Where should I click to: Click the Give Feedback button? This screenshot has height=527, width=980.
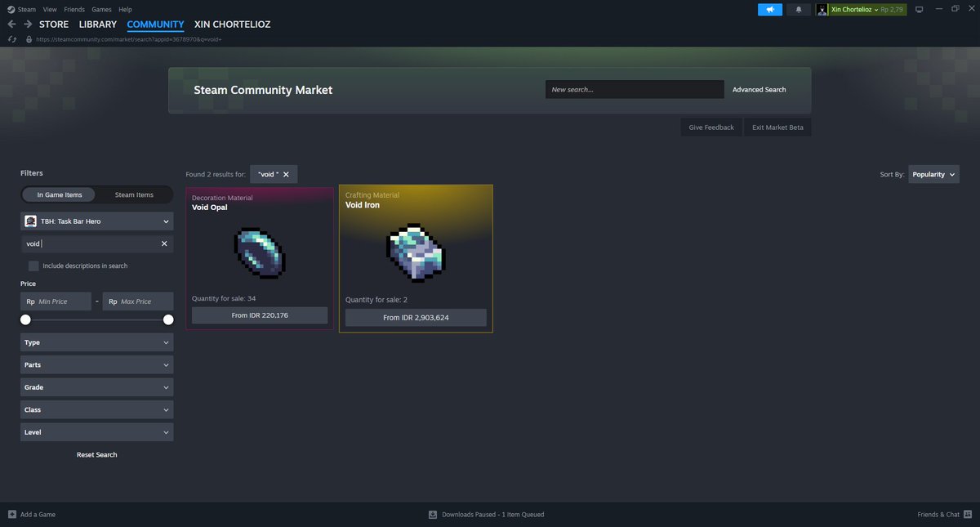tap(711, 127)
